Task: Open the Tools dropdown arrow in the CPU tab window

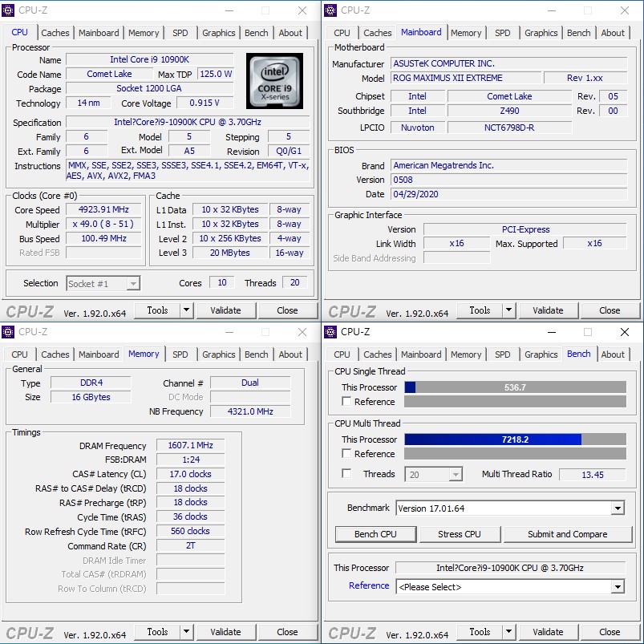Action: (187, 310)
